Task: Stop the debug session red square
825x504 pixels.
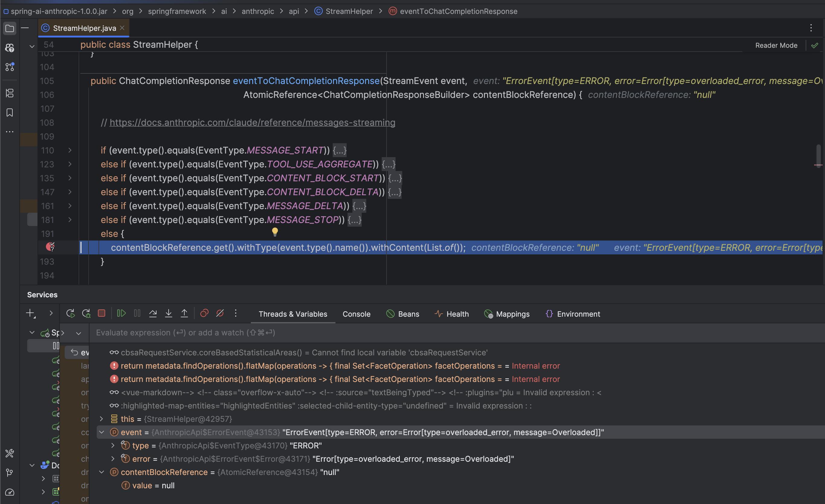Action: pyautogui.click(x=102, y=313)
